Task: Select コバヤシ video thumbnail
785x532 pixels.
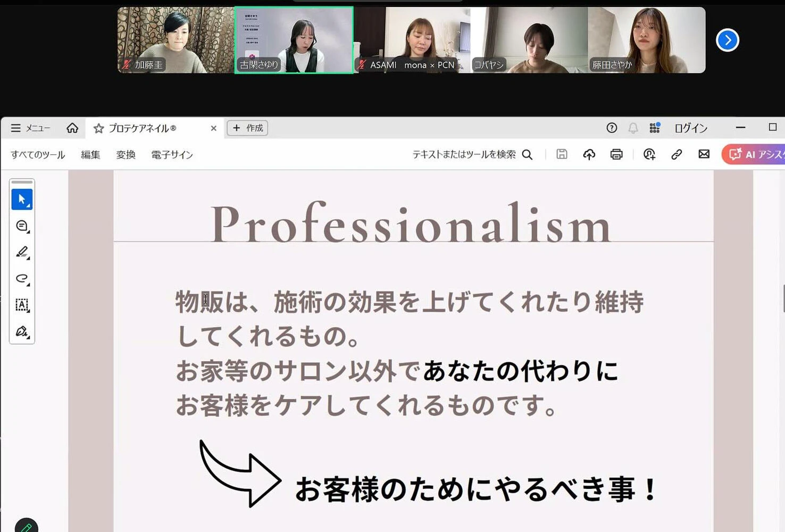Action: [530, 40]
